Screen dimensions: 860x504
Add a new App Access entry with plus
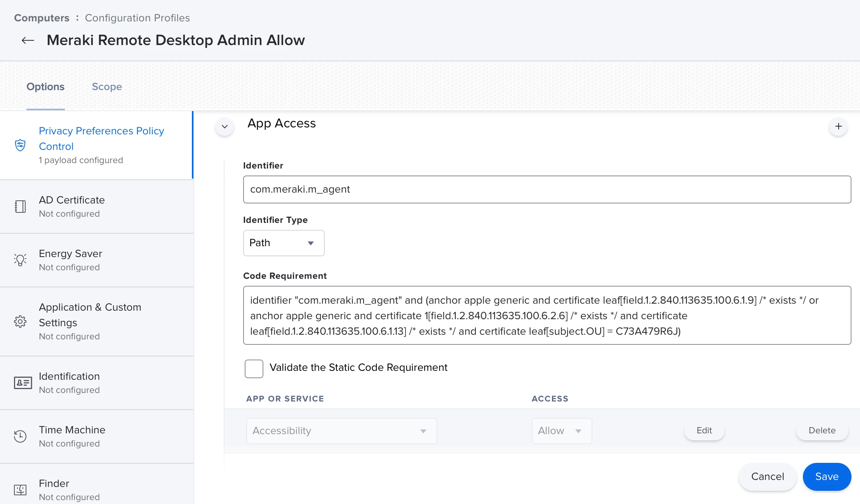(x=839, y=127)
